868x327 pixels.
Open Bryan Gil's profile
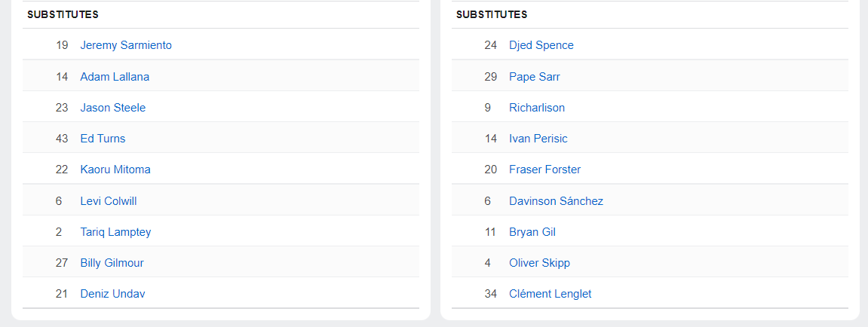click(x=532, y=232)
